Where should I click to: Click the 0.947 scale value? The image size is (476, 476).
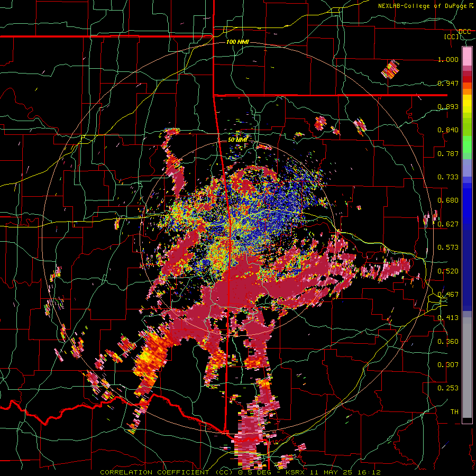(448, 83)
